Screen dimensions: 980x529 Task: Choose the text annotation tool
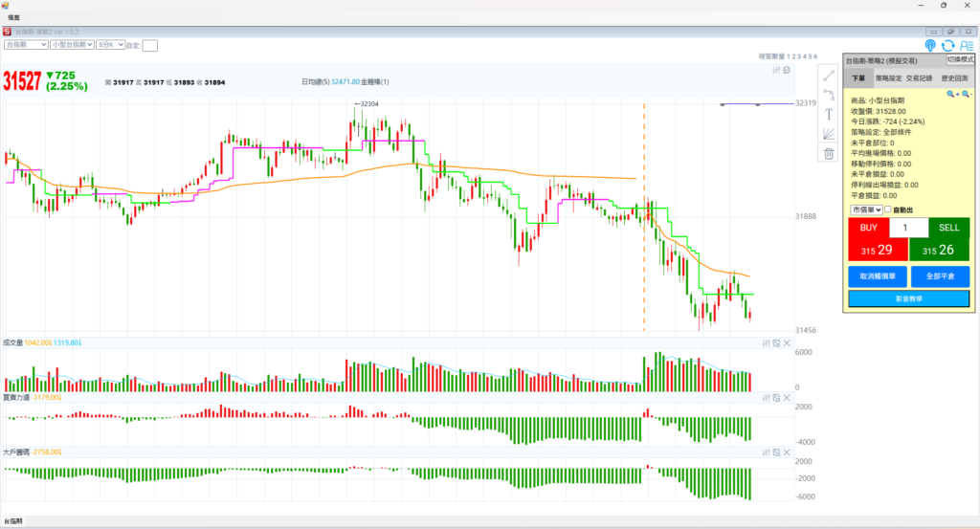point(829,115)
